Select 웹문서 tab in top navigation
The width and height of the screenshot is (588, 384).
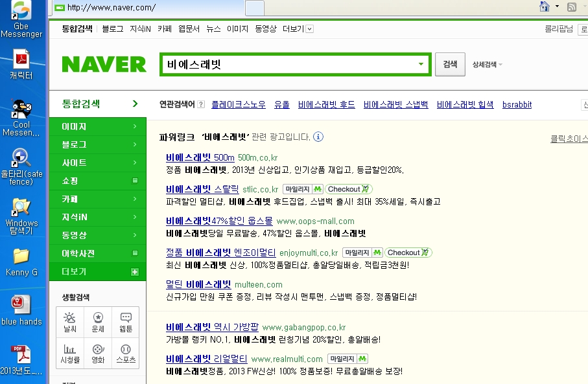pos(189,29)
